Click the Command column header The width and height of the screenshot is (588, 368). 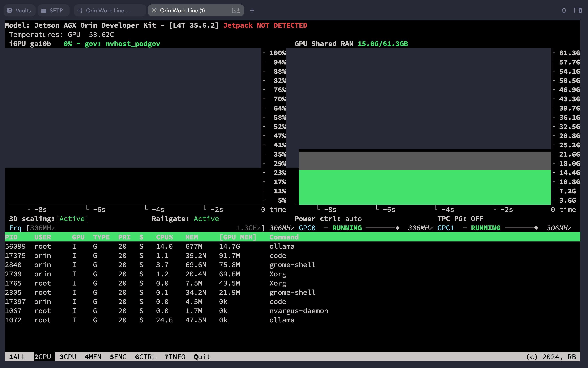(x=284, y=237)
